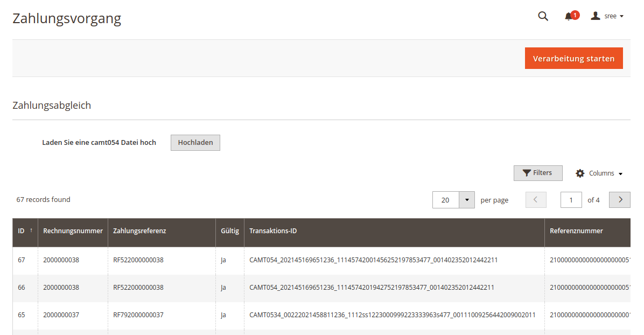
Task: Click the Hochladen upload button
Action: coord(195,142)
